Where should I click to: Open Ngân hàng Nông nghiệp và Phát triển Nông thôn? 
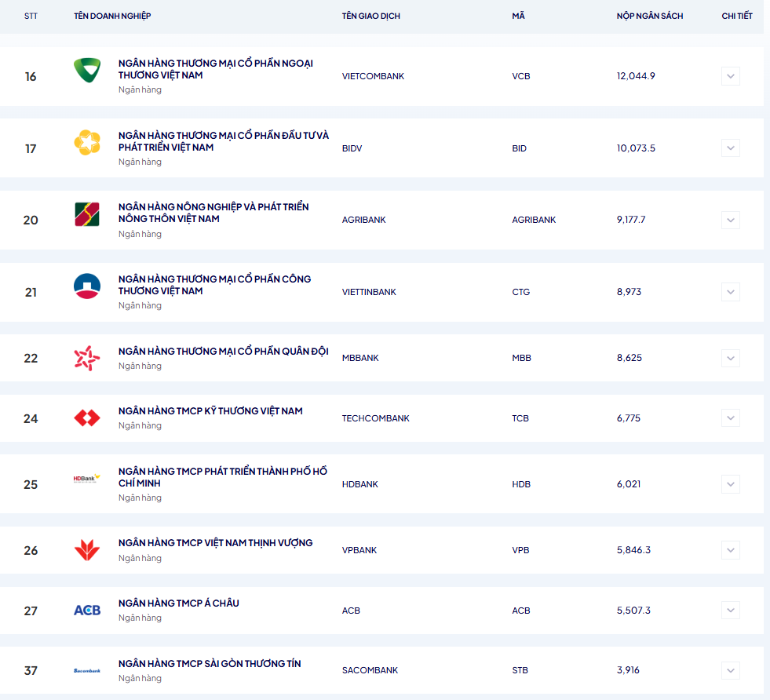213,213
